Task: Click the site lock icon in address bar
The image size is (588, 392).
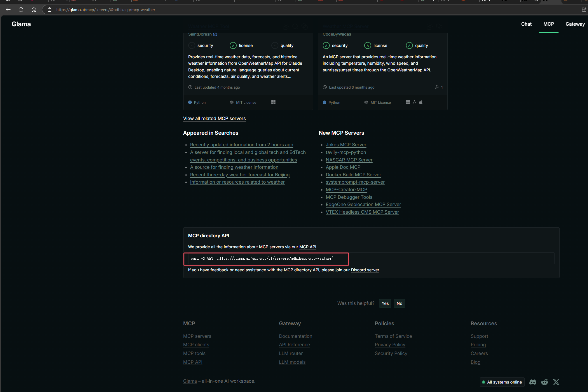Action: (50, 10)
